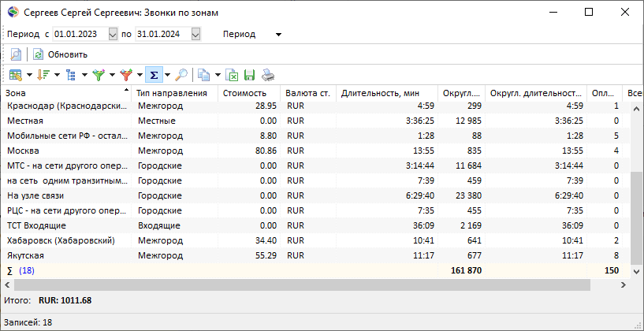Screen dimensions: 644x331
Task: Click the sort order icon
Action: [43, 75]
